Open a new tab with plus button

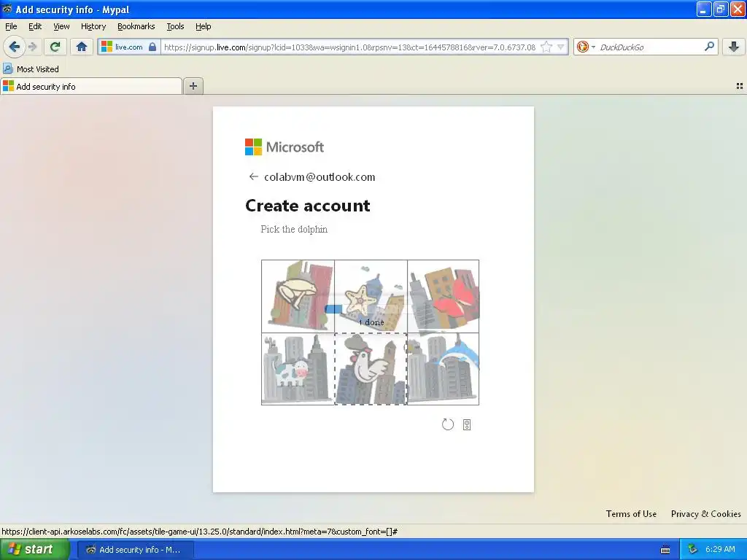coord(193,86)
